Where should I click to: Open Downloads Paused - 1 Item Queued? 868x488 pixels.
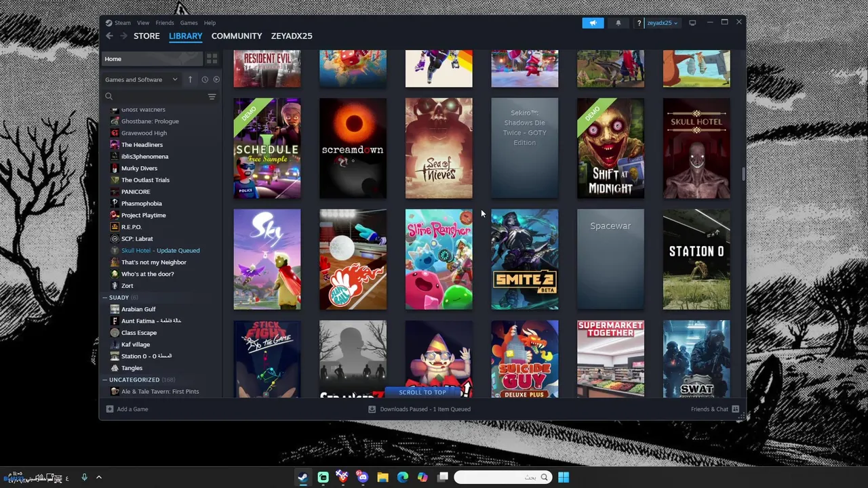[425, 409]
